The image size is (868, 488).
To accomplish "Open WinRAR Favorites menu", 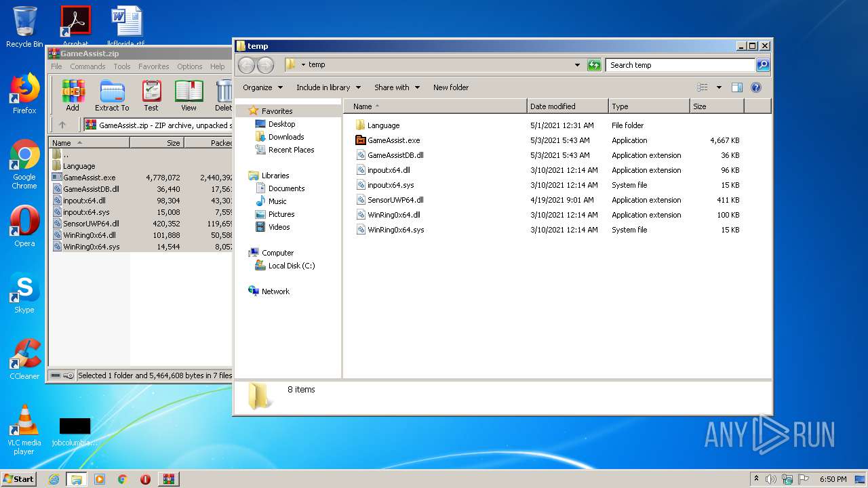I will click(154, 66).
